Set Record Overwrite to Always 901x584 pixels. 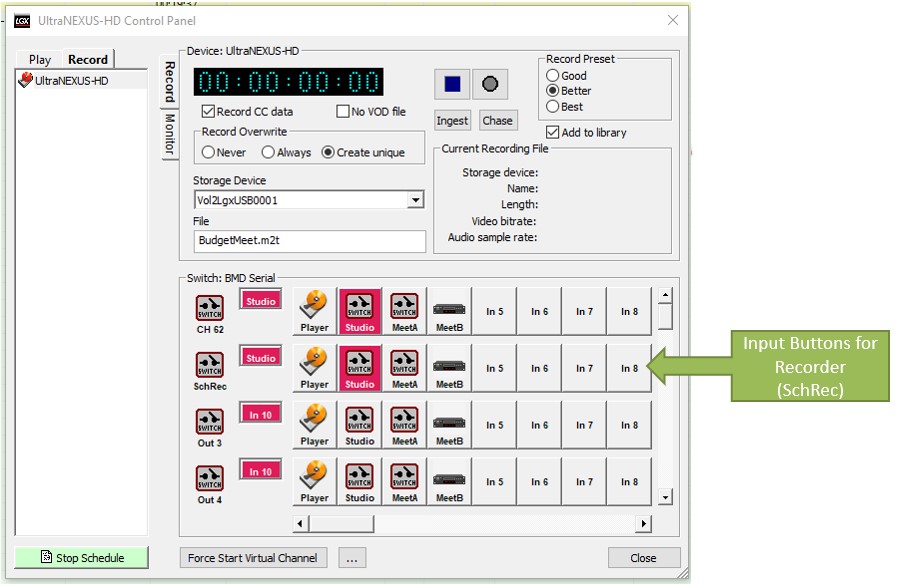click(268, 153)
